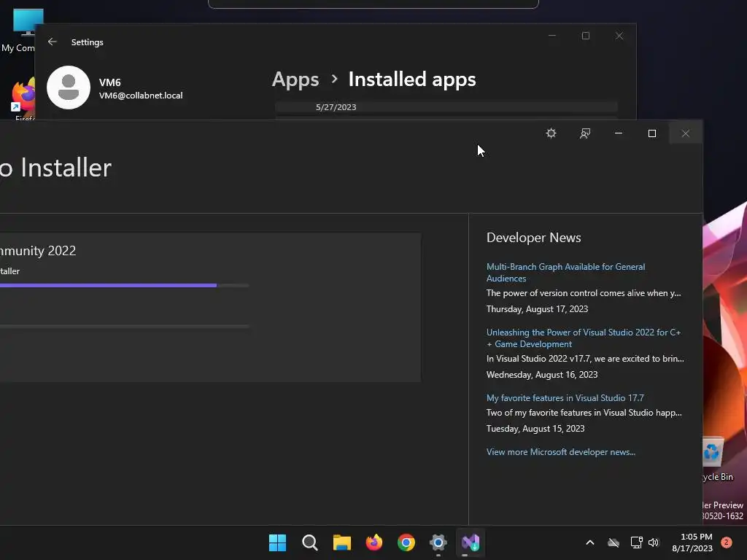747x560 pixels.
Task: Toggle the theme icon in Installer title bar
Action: 551,133
